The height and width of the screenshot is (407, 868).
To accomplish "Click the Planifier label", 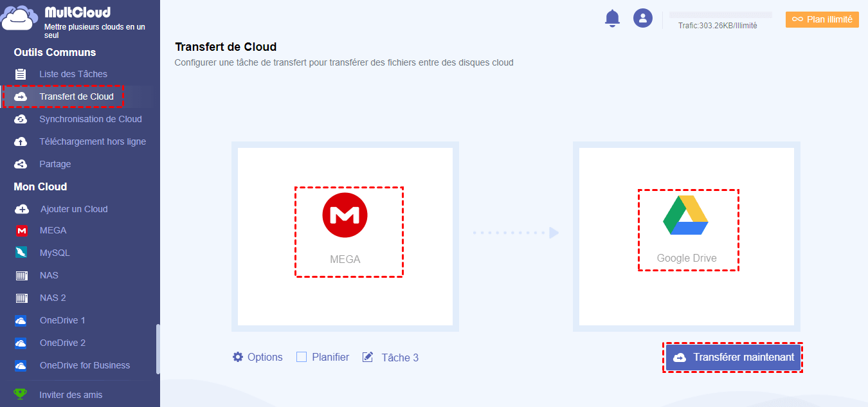I will click(x=330, y=357).
